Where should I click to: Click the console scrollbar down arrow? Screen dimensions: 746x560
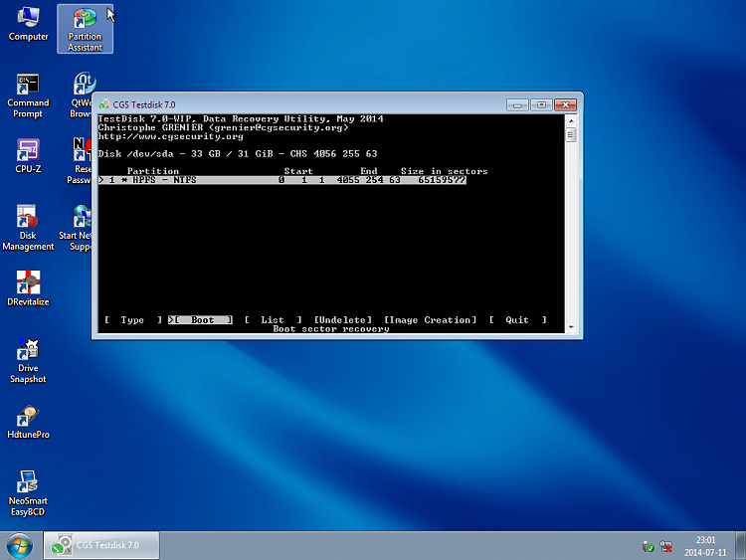tap(571, 327)
